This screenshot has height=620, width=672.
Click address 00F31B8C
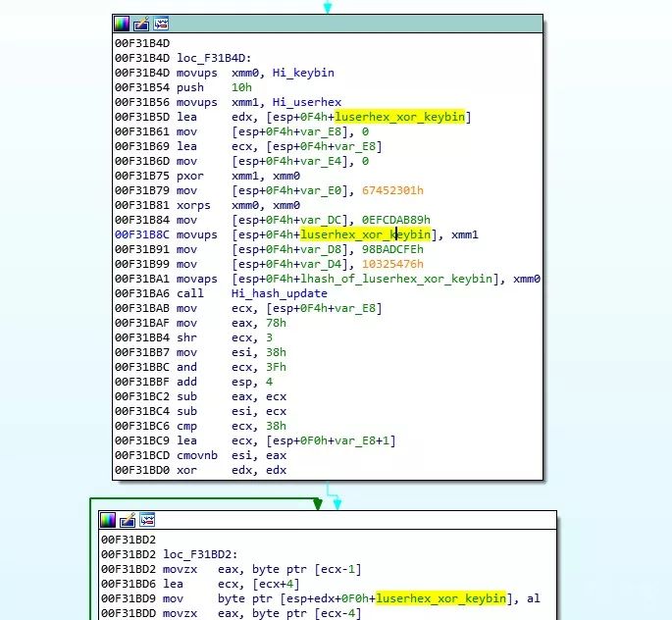[x=142, y=234]
